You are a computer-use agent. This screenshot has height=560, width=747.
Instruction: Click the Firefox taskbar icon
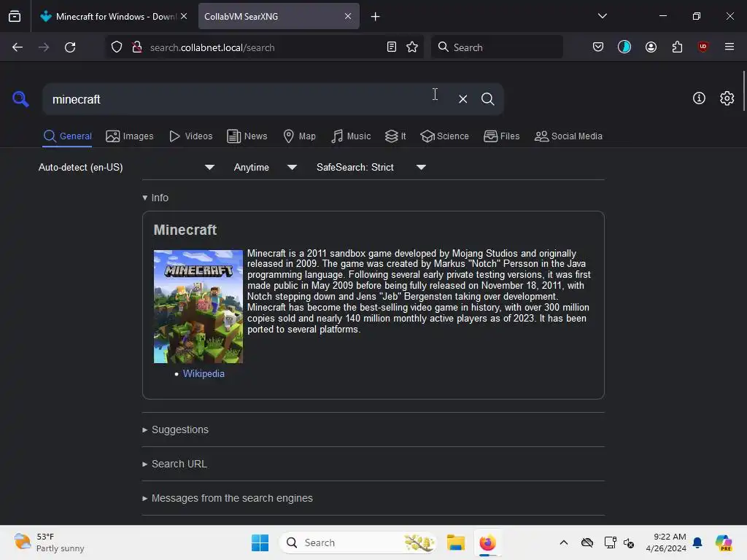click(x=487, y=542)
